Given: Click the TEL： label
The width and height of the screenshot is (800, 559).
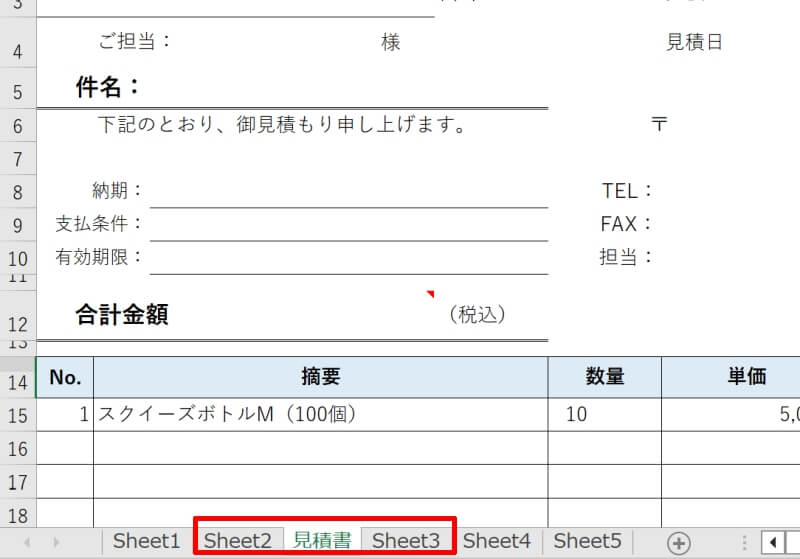Looking at the screenshot, I should 627,191.
